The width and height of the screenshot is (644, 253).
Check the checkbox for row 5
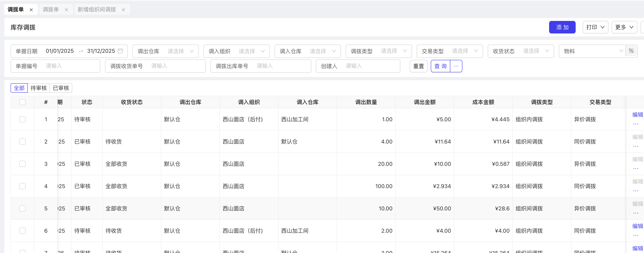pos(22,208)
